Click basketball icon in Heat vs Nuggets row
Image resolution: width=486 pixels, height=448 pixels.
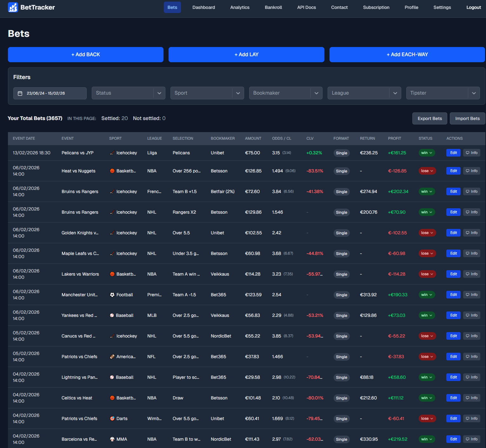coord(112,171)
